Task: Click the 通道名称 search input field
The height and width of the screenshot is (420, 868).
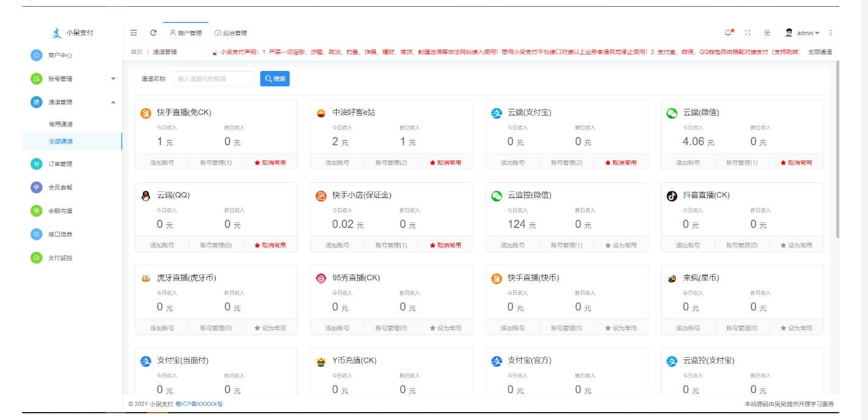Action: (214, 78)
